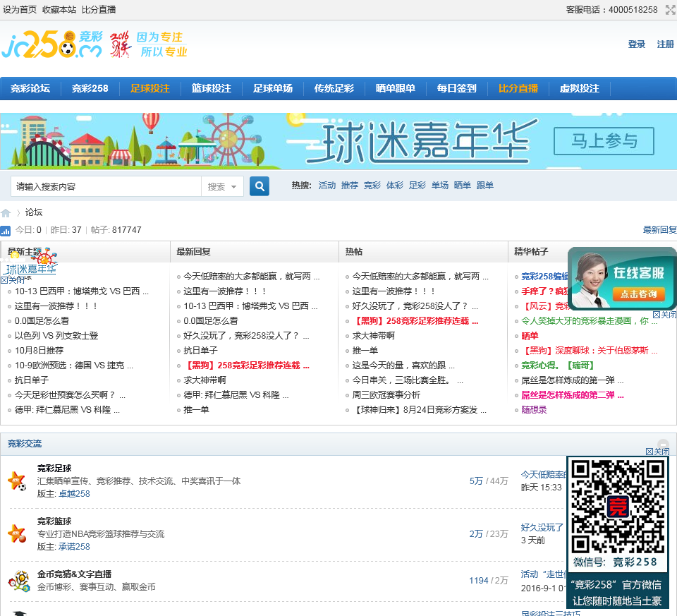
Task: Go to 比分直播 navigation tab
Action: (x=518, y=89)
